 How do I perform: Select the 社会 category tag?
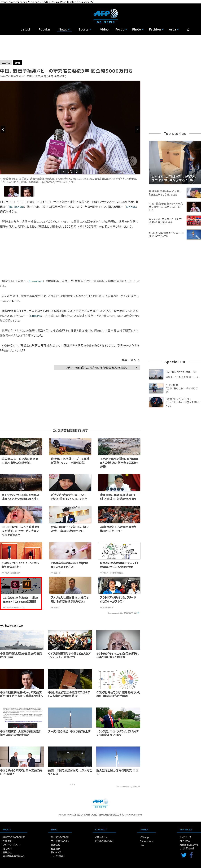17,63
